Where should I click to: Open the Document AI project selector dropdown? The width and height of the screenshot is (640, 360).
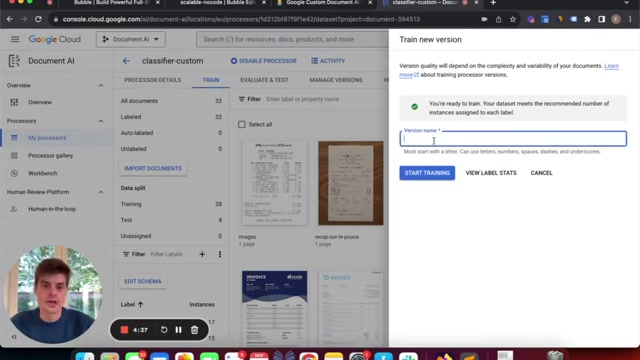coord(131,39)
